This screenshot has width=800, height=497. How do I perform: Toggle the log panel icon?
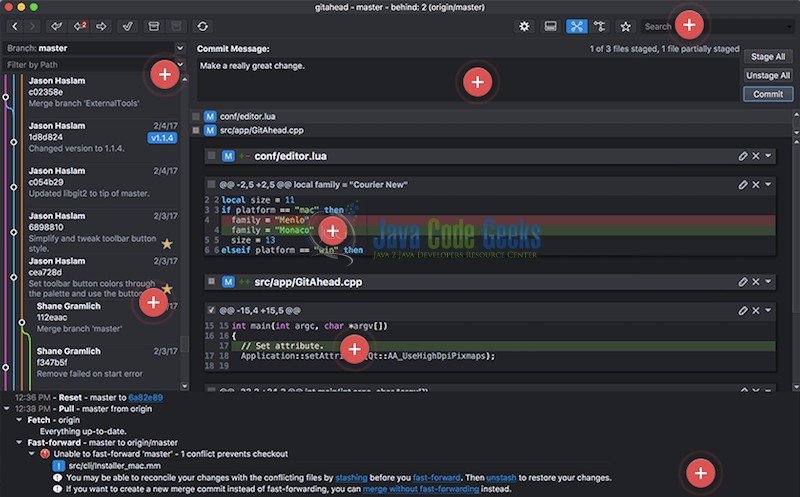[551, 26]
